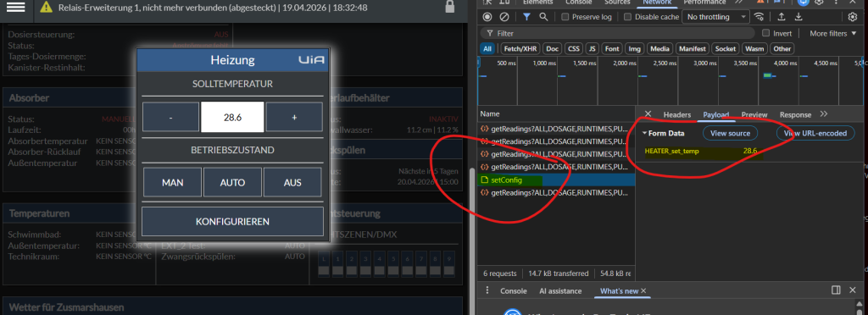Import a HAR file with upload arrow

pyautogui.click(x=781, y=17)
